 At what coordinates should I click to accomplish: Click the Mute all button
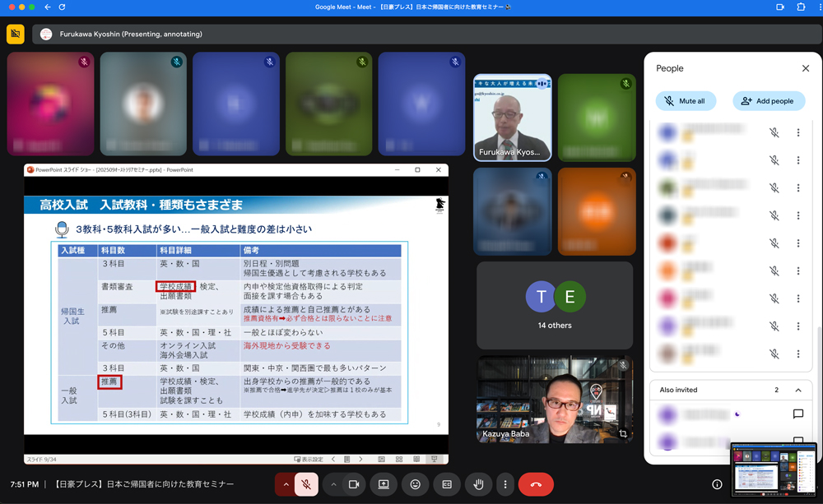click(686, 101)
